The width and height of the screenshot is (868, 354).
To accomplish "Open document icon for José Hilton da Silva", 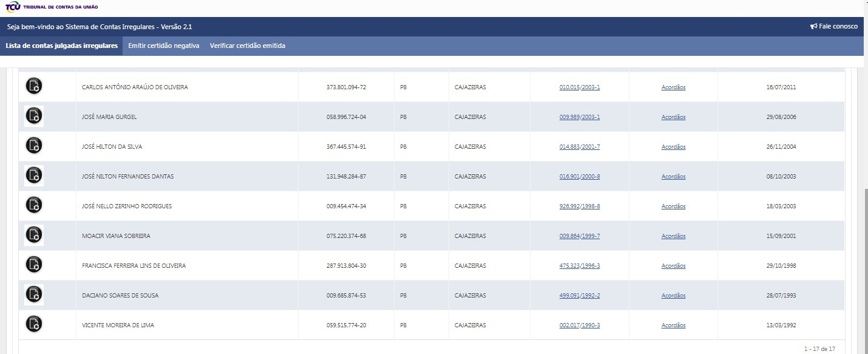I will [x=34, y=146].
